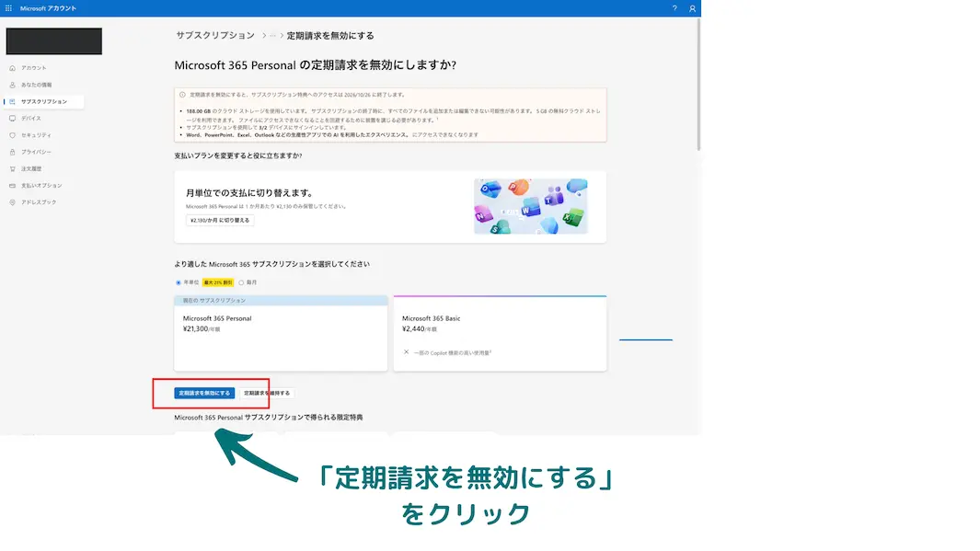The image size is (980, 551).
Task: Open セキュリティ sidebar item
Action: 36,135
